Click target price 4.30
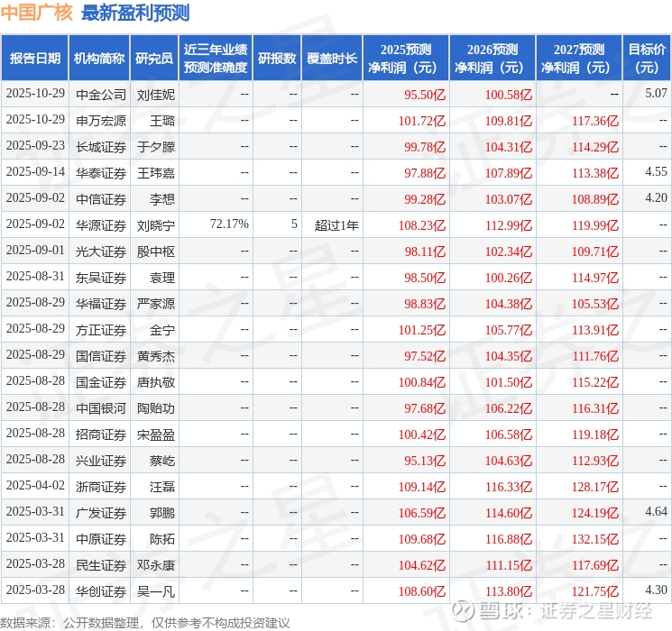672x631 pixels. 656,590
